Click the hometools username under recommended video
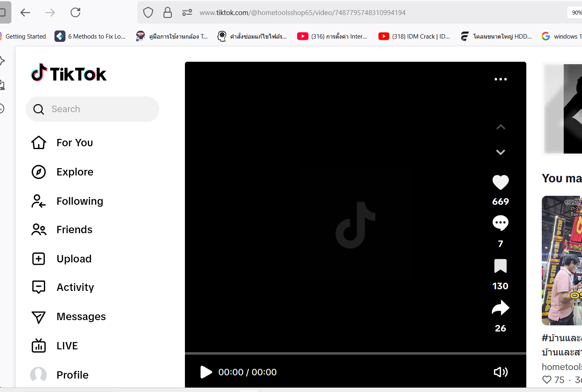Viewport: 582px width, 392px height. [562, 367]
